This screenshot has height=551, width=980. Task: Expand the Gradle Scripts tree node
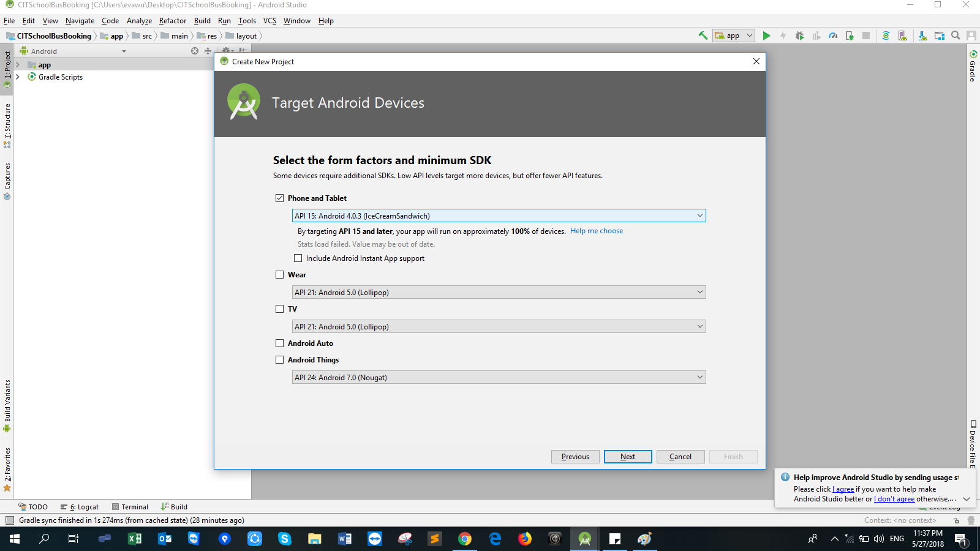[18, 77]
